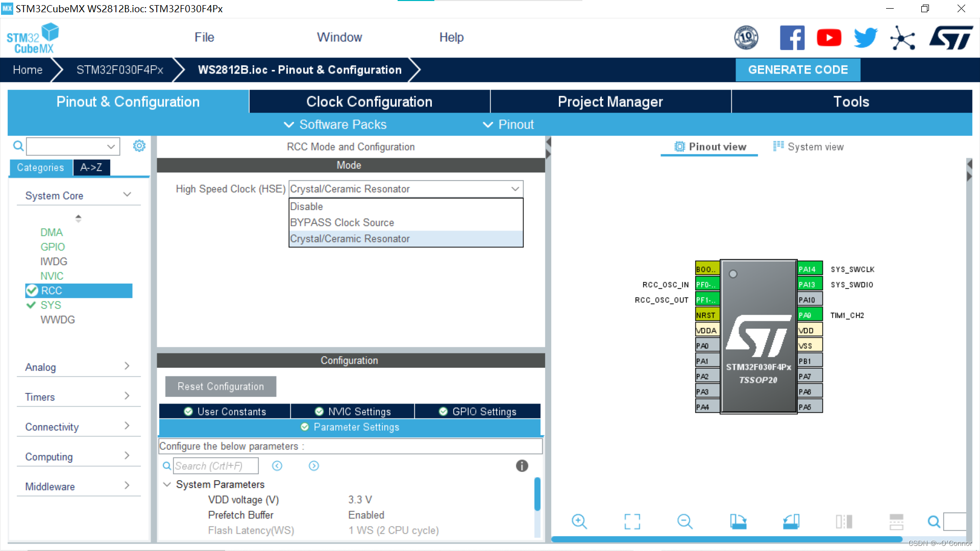Collapse System Parameters section
The width and height of the screenshot is (980, 551).
pos(167,484)
